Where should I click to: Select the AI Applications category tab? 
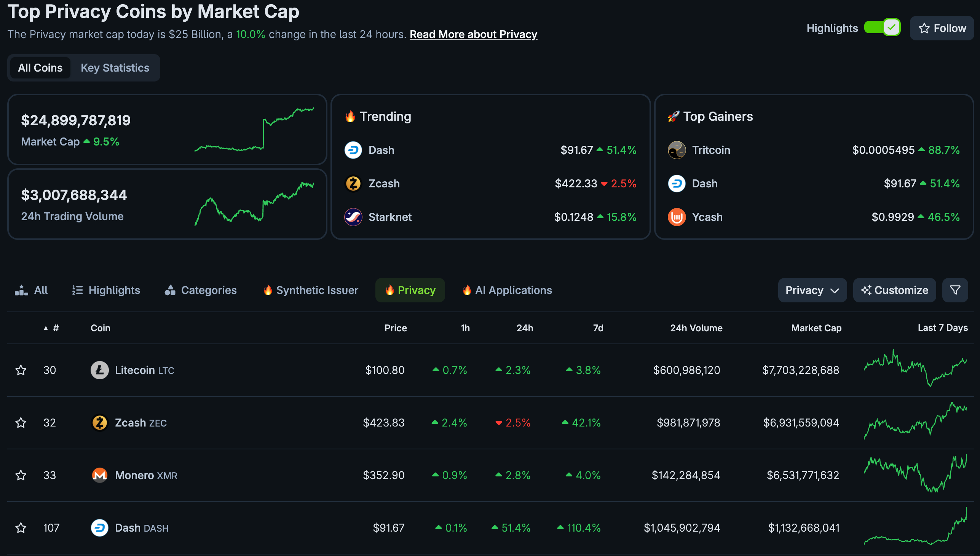point(507,290)
